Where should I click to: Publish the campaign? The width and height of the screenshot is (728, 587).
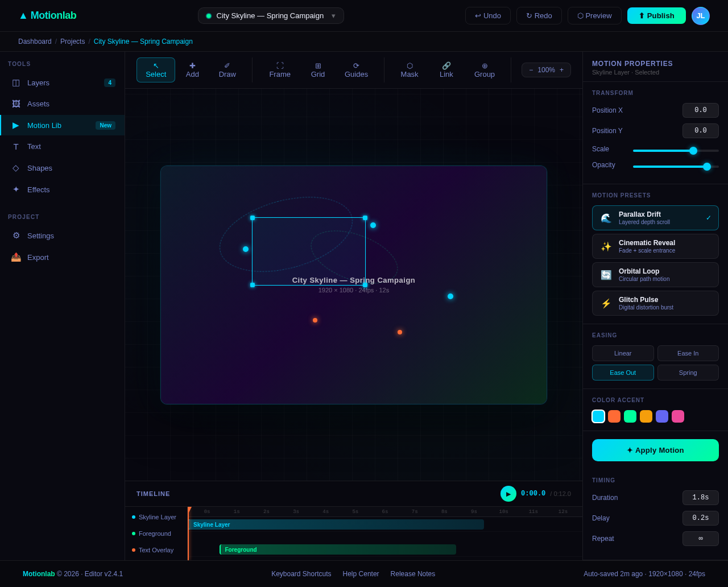(656, 15)
